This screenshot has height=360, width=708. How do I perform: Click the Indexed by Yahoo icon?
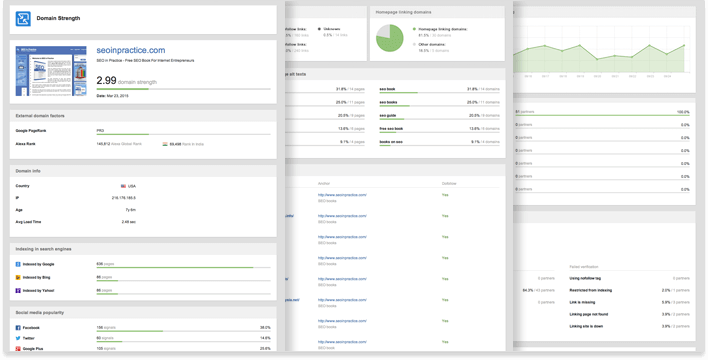tap(18, 290)
